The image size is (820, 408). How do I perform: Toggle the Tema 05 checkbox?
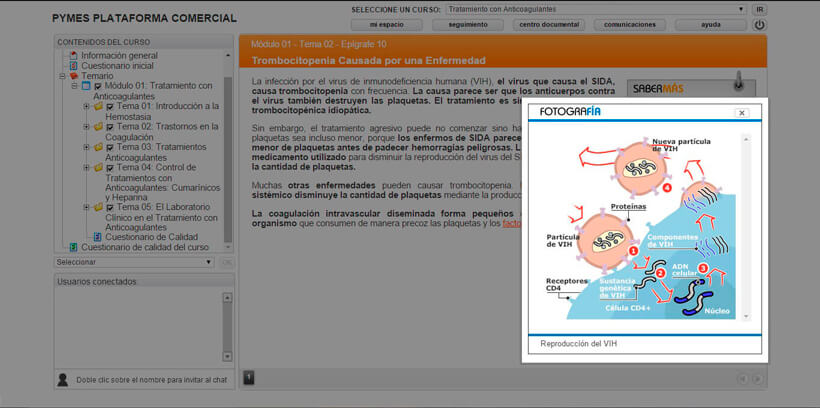click(110, 208)
